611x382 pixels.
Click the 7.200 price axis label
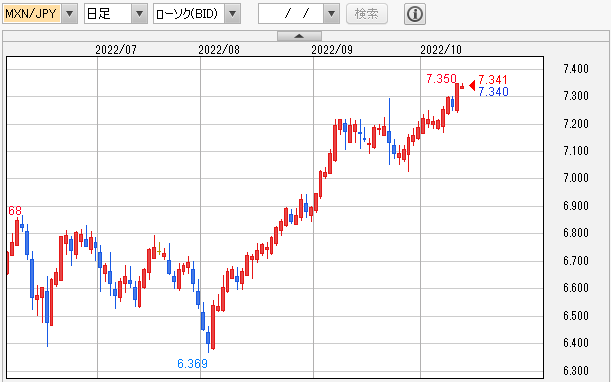tap(576, 124)
